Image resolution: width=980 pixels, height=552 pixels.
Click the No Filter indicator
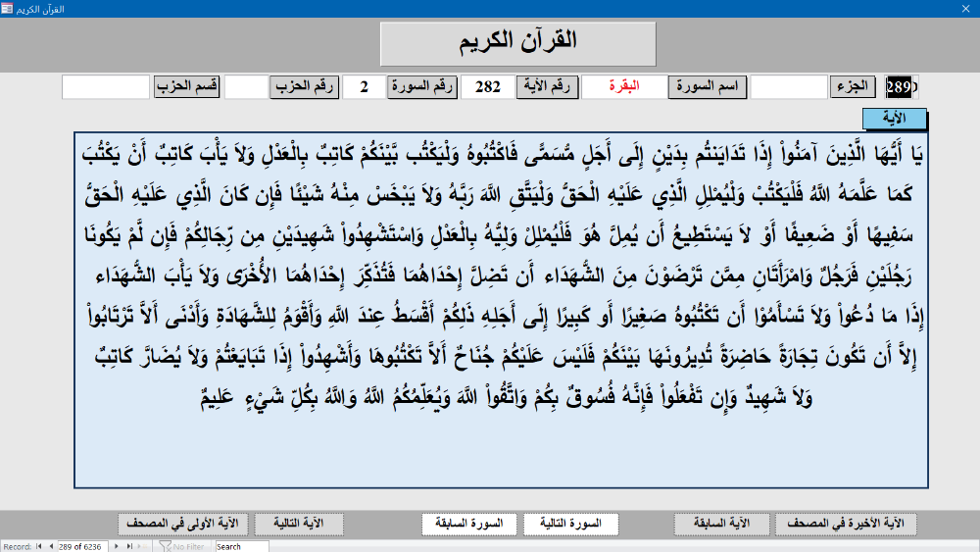click(182, 546)
